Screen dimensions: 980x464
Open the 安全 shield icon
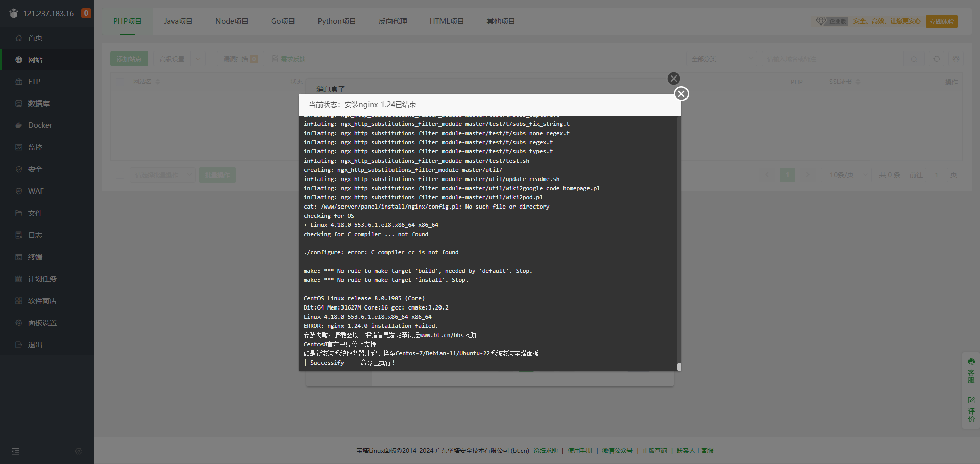coord(19,169)
